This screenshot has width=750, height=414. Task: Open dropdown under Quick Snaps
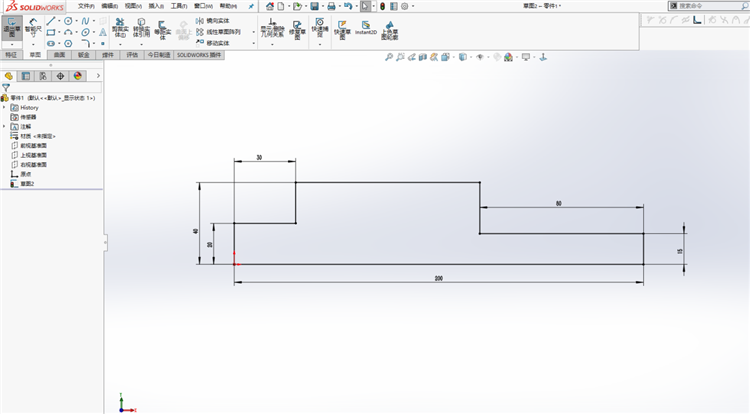point(320,44)
